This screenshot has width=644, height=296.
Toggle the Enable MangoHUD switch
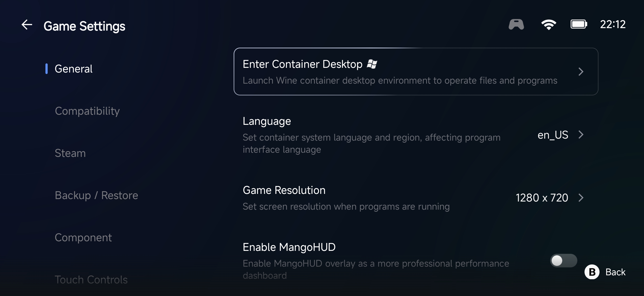coord(563,261)
